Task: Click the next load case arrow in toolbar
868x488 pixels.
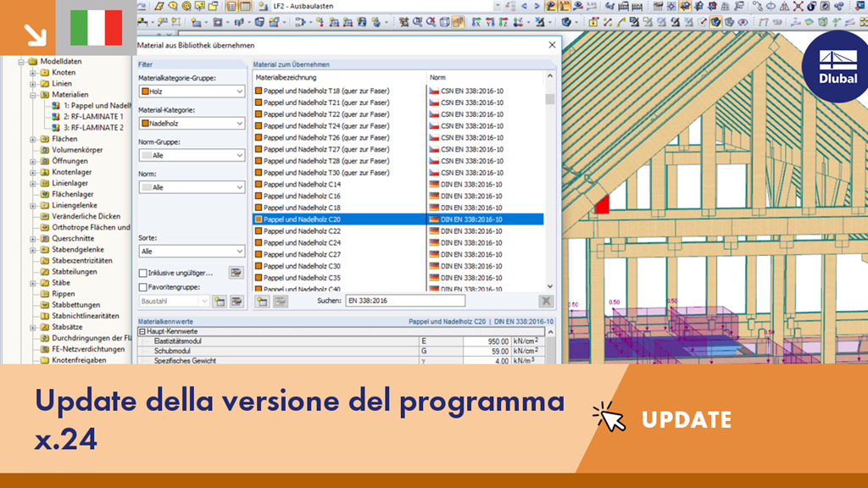Action: [x=537, y=6]
